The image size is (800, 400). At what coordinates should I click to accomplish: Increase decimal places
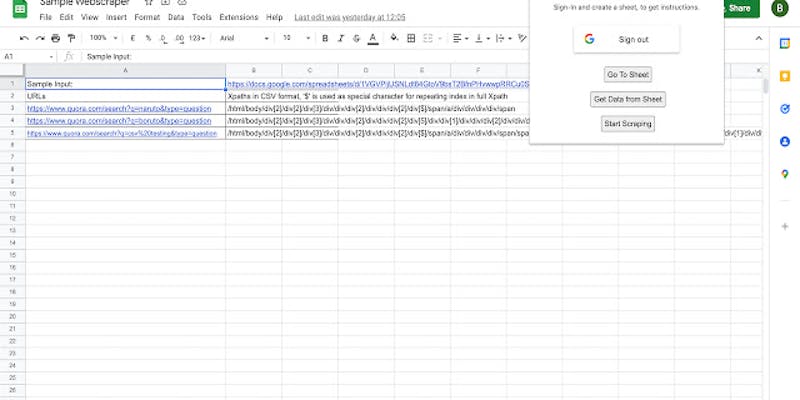click(x=179, y=38)
